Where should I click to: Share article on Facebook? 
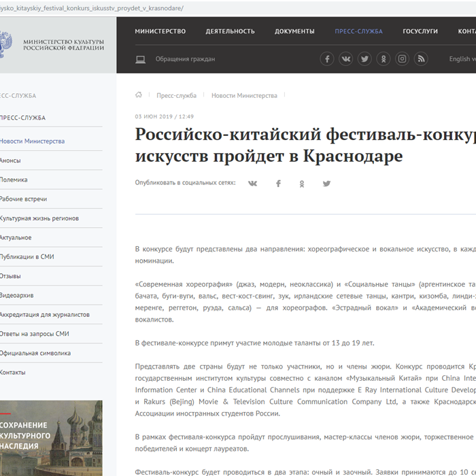coord(278,184)
